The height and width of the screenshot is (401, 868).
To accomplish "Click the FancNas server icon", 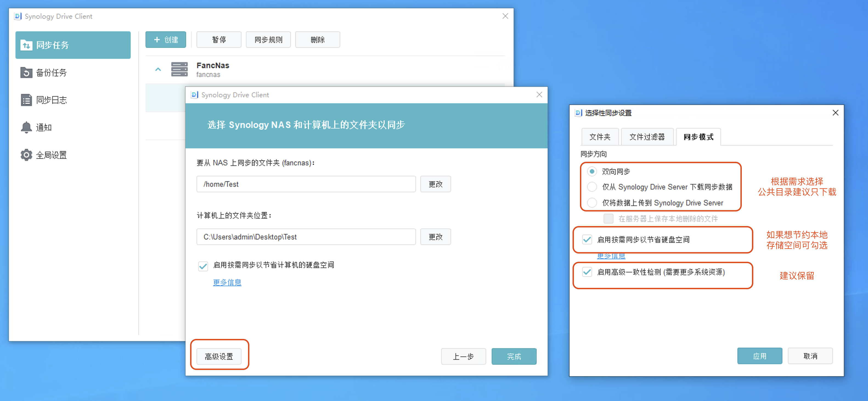I will pyautogui.click(x=179, y=69).
